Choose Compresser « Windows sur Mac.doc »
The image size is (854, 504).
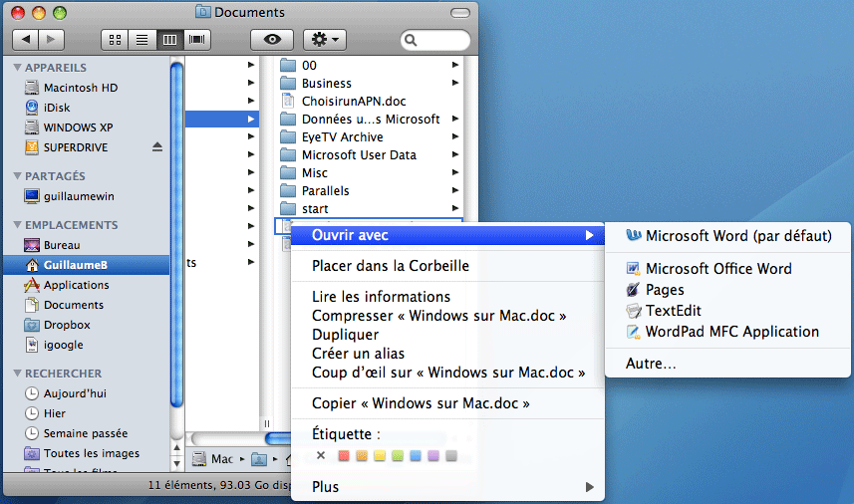tap(447, 316)
